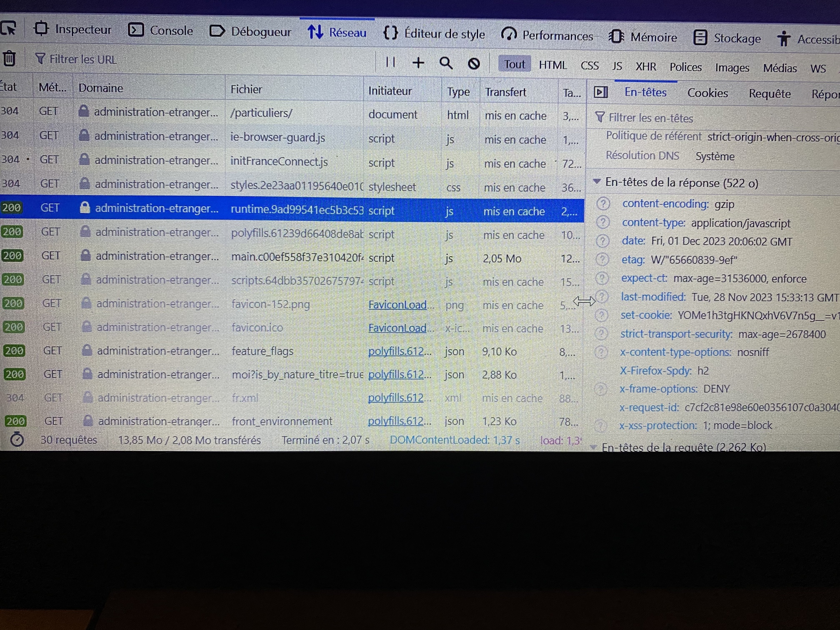
Task: Sort by the Initiateur column header
Action: 402,91
